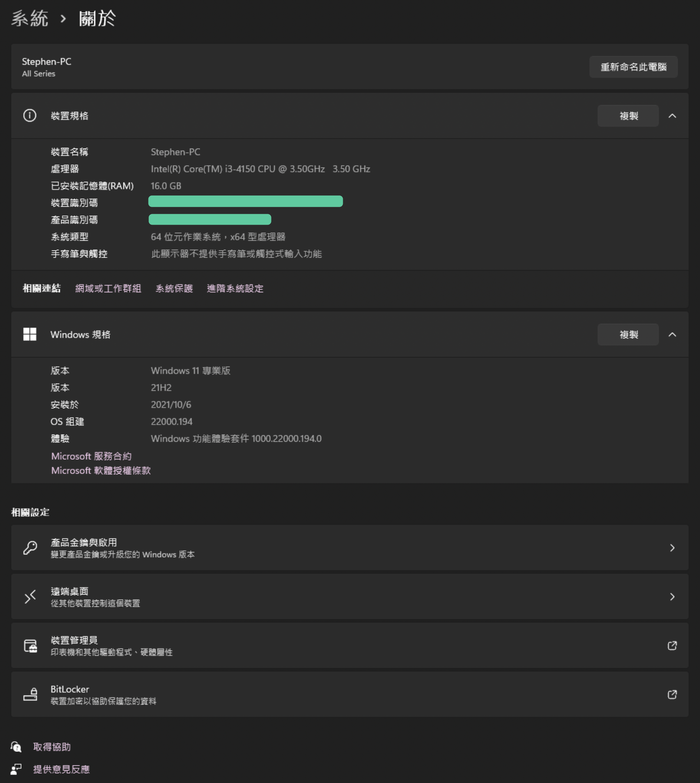Screen dimensions: 700x783
Task: Open Microsoft 服務合約 link
Action: tap(91, 456)
